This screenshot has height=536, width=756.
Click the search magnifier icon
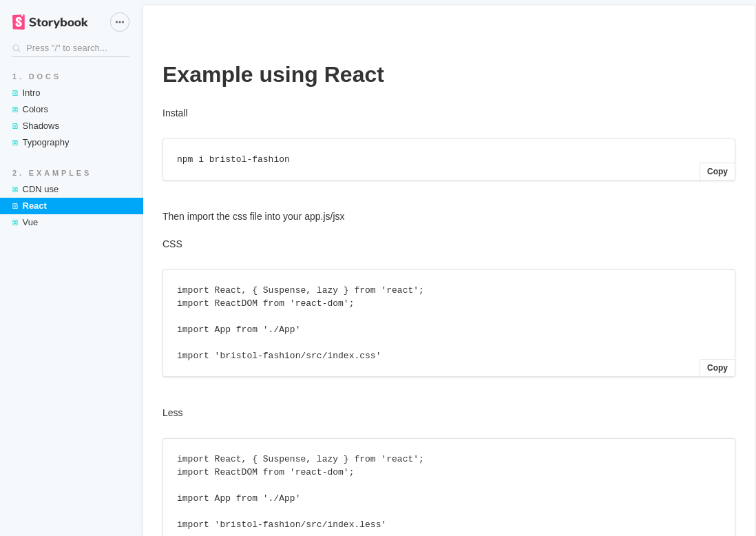17,48
